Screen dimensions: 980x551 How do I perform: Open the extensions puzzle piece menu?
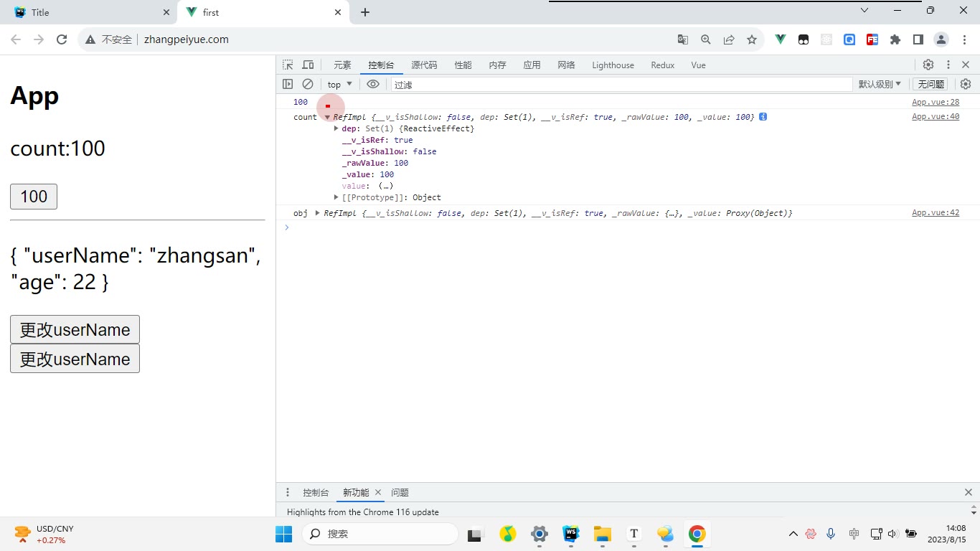[x=895, y=39]
